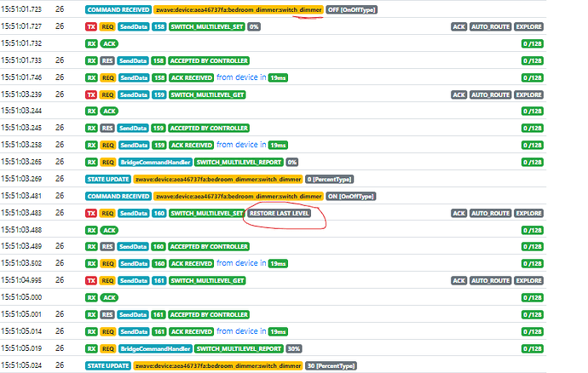Click STATE UPDATE badge at 15:51:05.024
This screenshot has height=373, width=588.
[x=108, y=366]
